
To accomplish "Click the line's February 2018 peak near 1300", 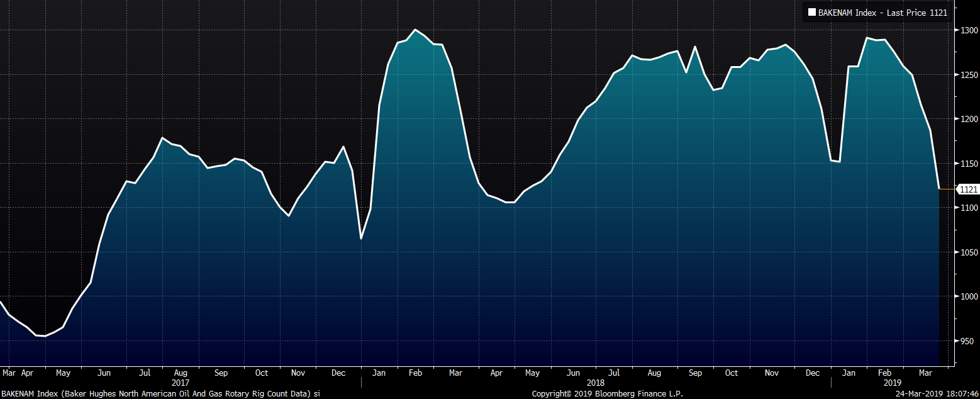I will click(x=415, y=30).
